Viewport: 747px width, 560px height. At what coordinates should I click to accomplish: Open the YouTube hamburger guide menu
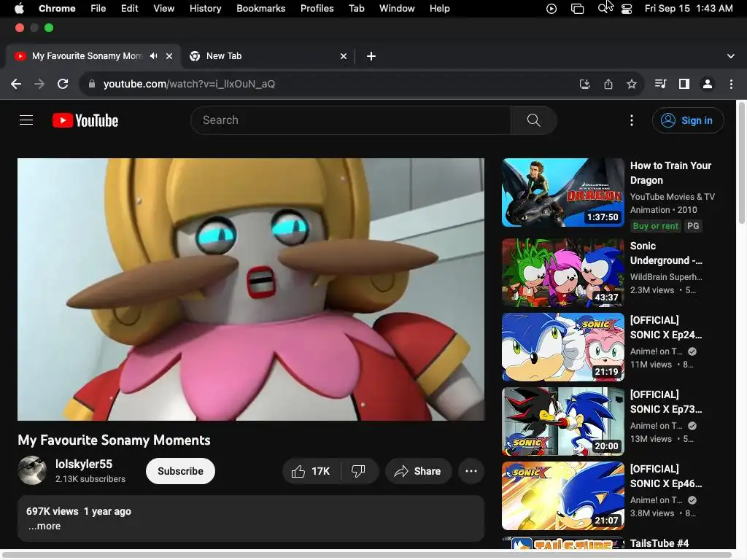tap(26, 120)
